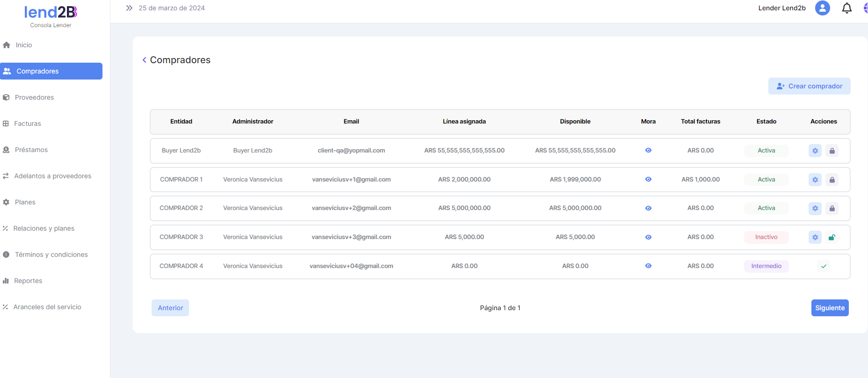
Task: Open settings gear for Buyer Lend2b row
Action: [x=815, y=151]
